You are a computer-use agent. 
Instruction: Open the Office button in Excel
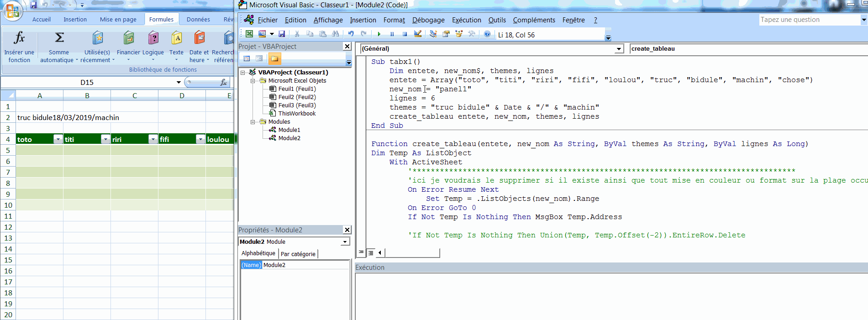pos(12,10)
